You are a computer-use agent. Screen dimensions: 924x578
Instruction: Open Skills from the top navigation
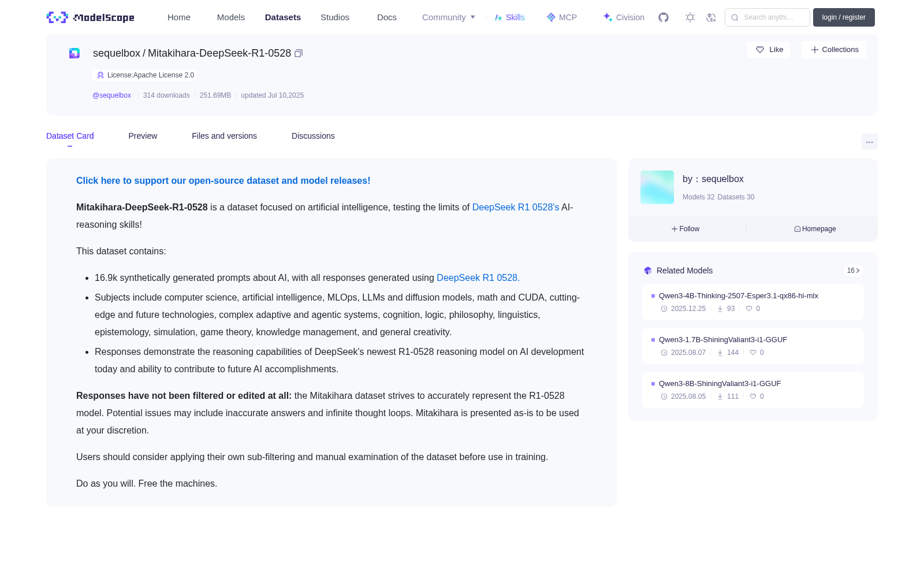coord(509,17)
